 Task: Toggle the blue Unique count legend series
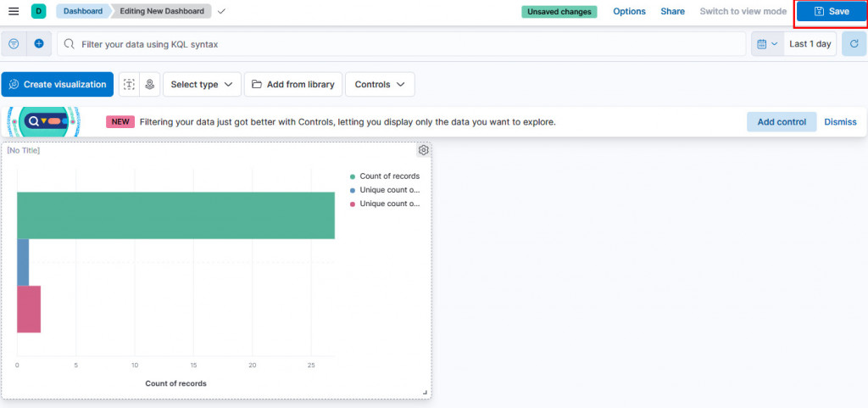tap(389, 190)
